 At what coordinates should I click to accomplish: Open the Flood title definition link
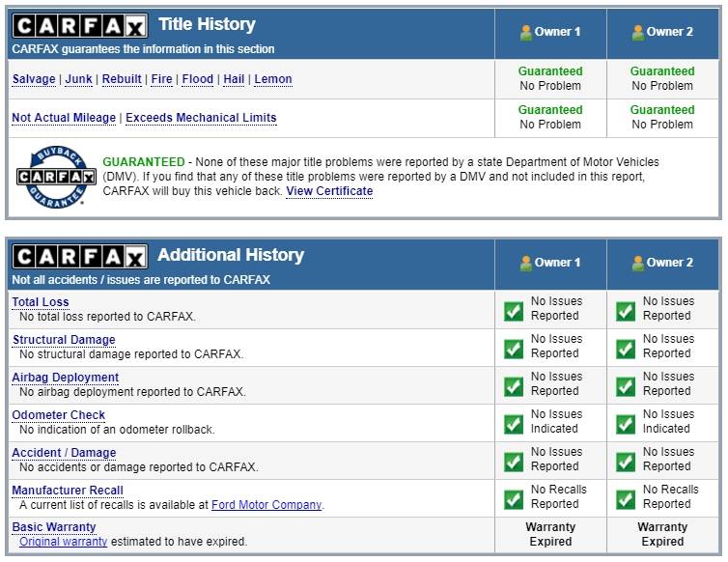198,79
